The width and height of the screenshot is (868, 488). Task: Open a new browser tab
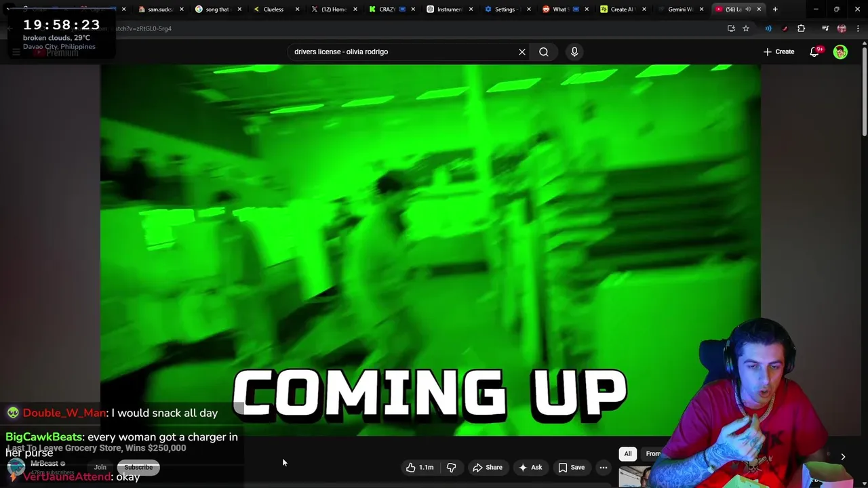pyautogui.click(x=775, y=9)
